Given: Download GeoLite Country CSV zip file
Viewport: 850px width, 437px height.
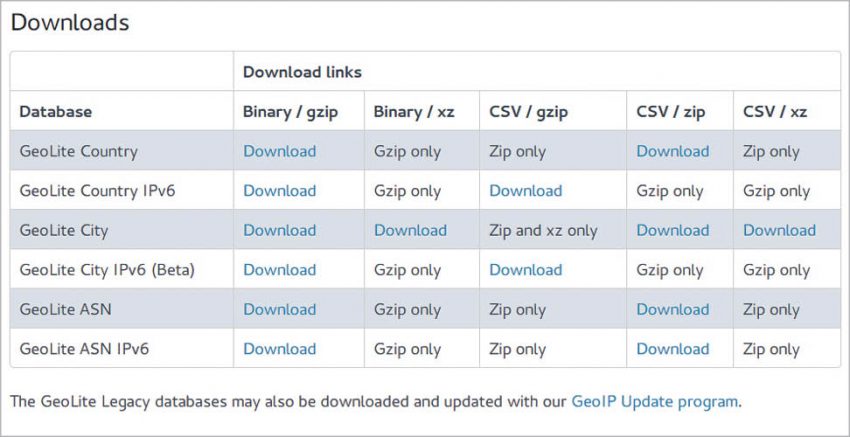Looking at the screenshot, I should [x=672, y=152].
